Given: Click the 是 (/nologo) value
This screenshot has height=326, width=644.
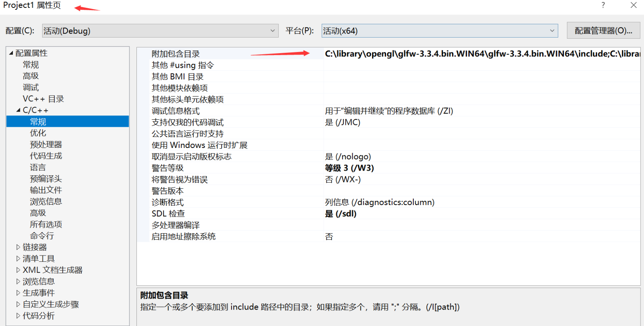Looking at the screenshot, I should (348, 156).
